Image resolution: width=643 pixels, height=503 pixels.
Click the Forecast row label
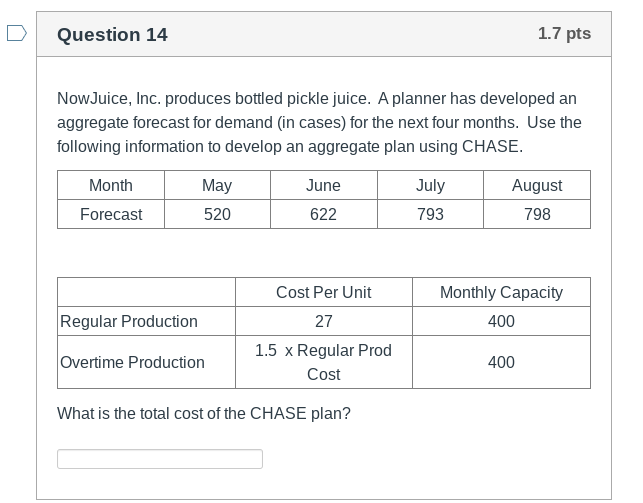(x=111, y=214)
